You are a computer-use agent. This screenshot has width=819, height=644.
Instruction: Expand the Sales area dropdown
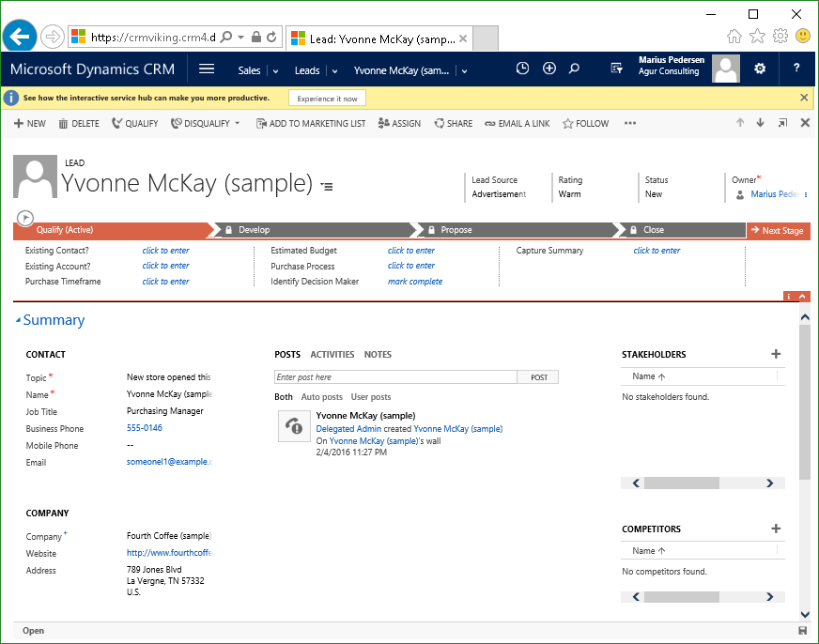(276, 71)
